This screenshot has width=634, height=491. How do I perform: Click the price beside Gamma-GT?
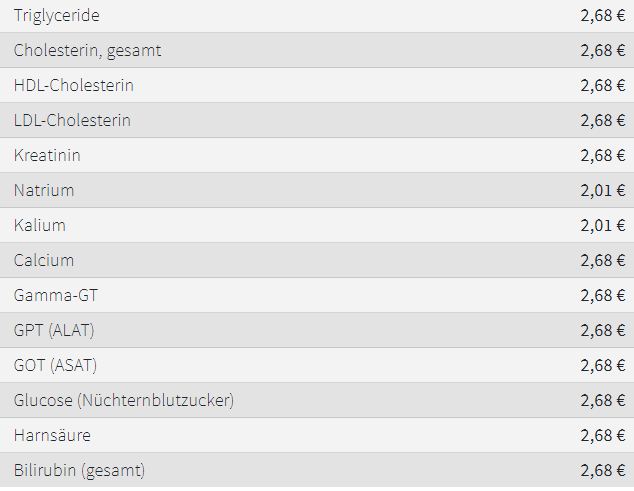pos(602,296)
